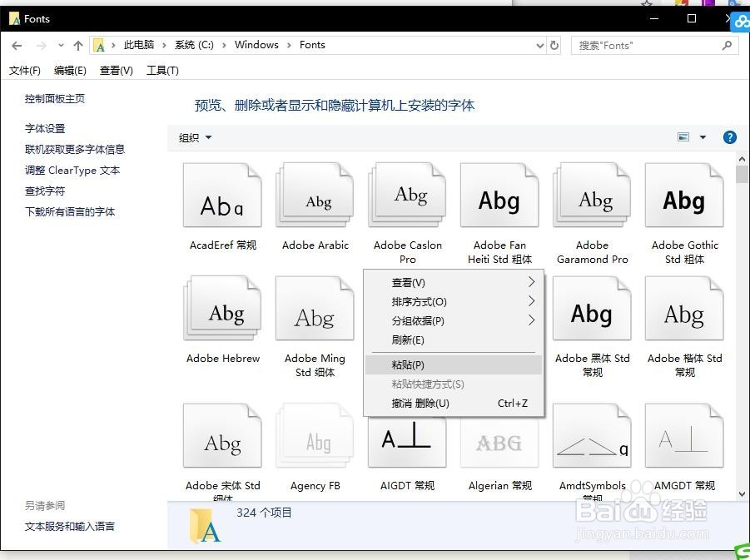Go up one folder level
Image resolution: width=750 pixels, height=560 pixels.
(78, 46)
